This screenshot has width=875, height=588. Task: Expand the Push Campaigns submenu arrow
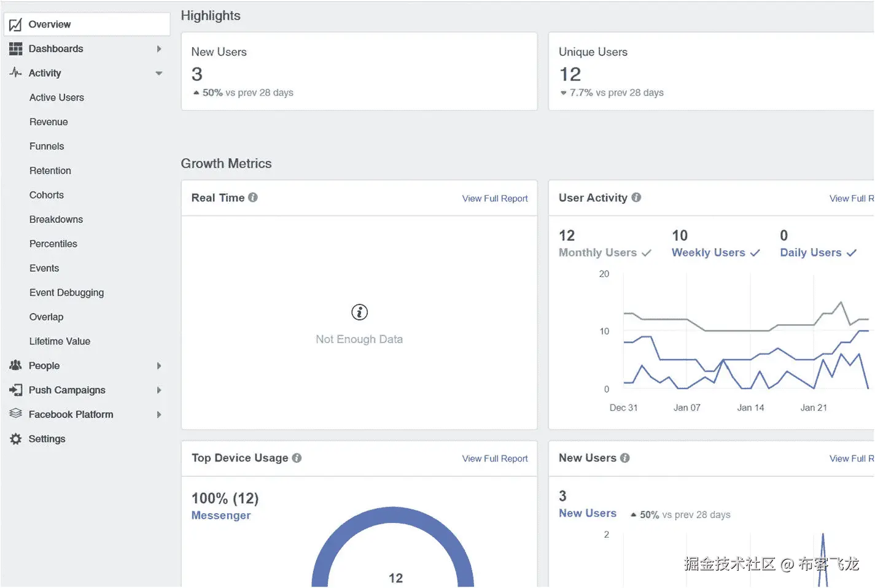pos(159,390)
